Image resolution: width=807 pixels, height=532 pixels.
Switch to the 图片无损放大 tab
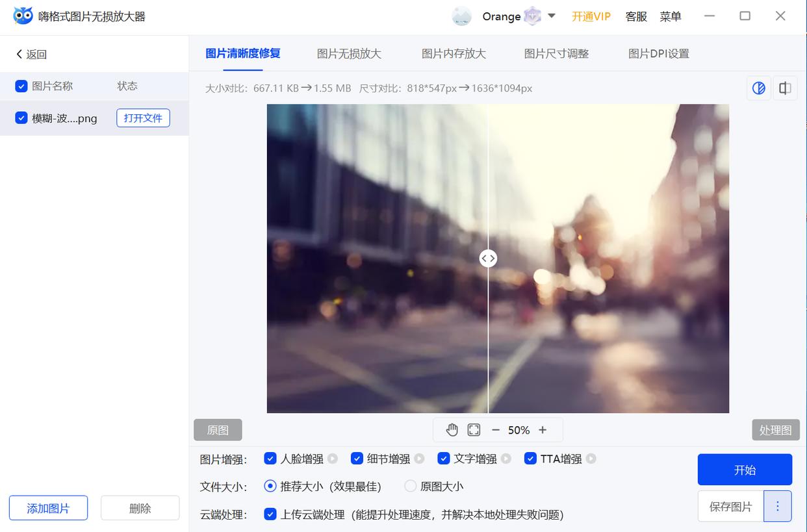click(x=348, y=53)
